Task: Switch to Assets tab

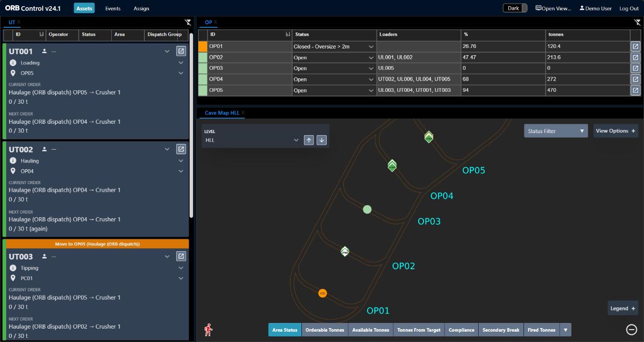Action: click(x=84, y=8)
